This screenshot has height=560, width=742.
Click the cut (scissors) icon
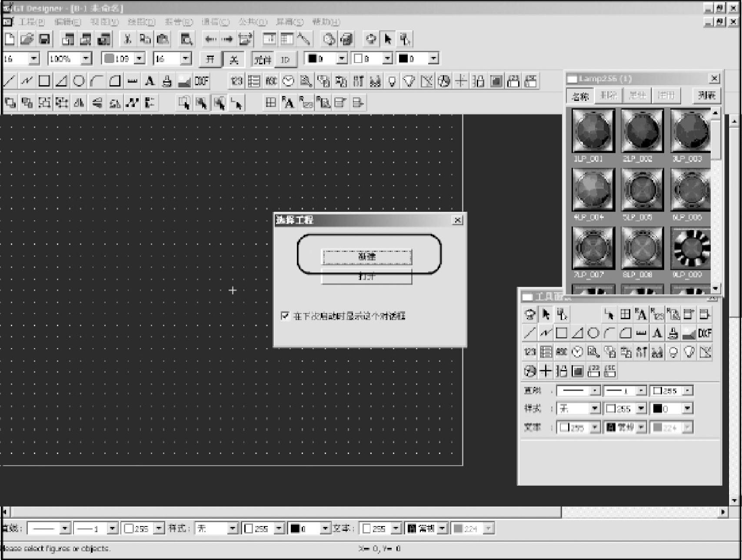click(127, 39)
